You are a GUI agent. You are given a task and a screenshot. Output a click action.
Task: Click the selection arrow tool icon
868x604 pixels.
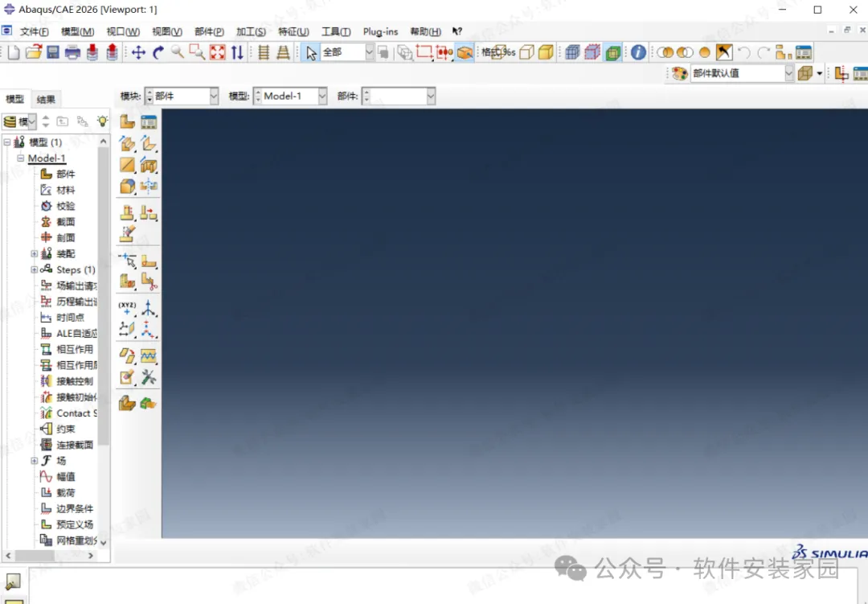(311, 52)
